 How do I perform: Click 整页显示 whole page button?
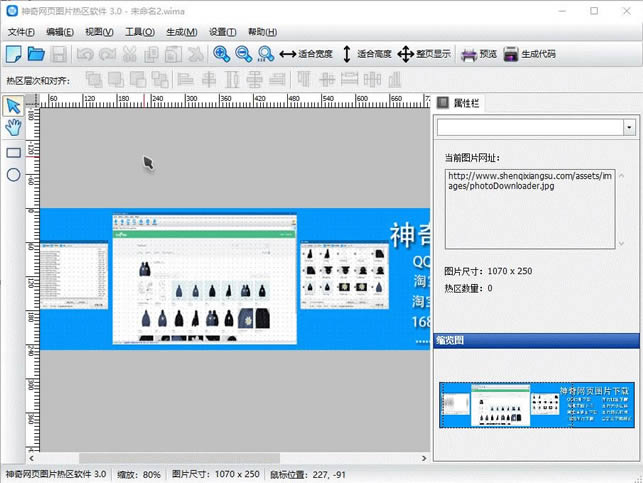coord(424,54)
